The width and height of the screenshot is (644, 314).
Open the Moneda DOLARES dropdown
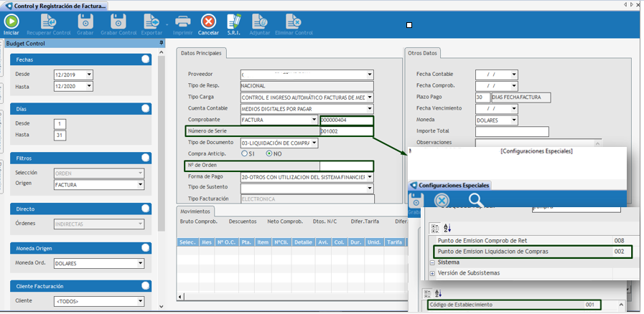coord(513,120)
